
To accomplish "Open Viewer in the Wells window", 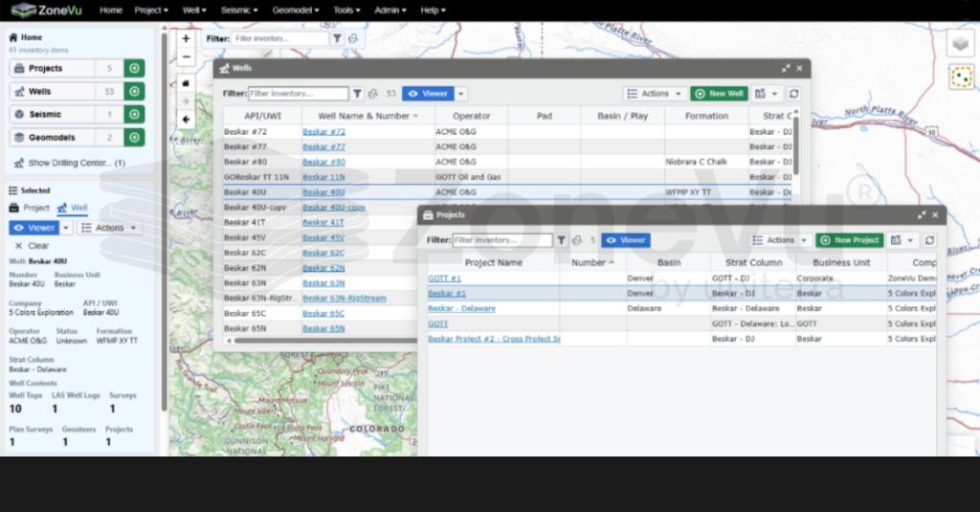I will coord(428,94).
